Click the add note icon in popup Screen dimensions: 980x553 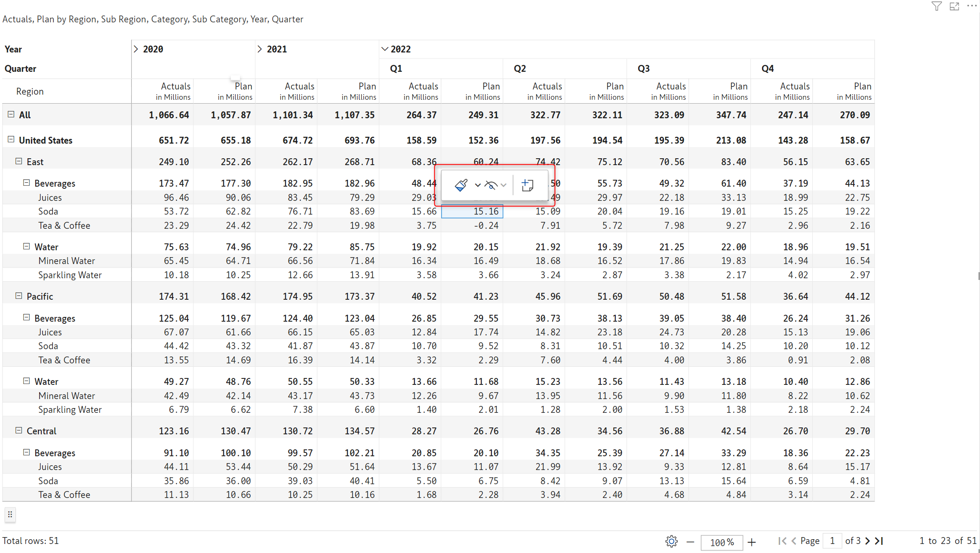pyautogui.click(x=527, y=185)
